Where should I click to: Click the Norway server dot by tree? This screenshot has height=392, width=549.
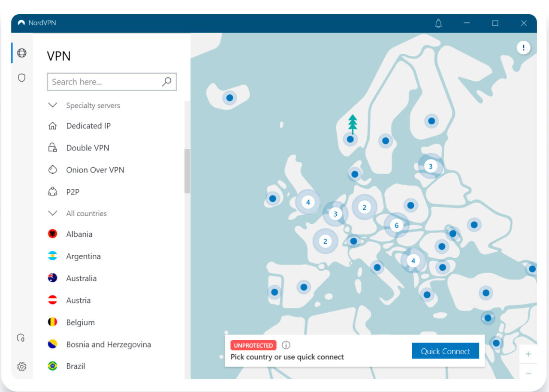[x=350, y=139]
